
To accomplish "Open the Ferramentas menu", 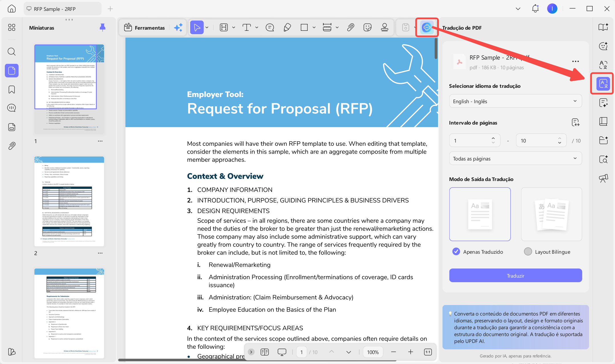I will tap(144, 27).
